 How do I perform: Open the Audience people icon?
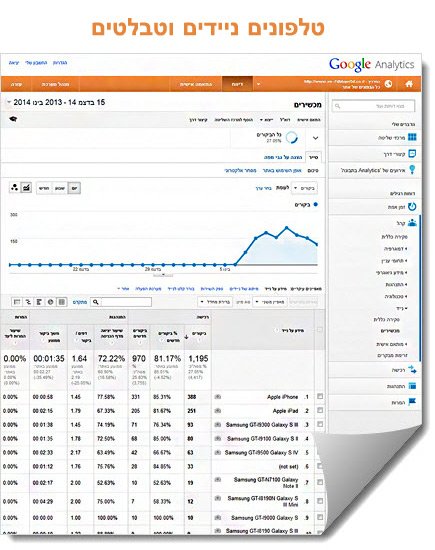pyautogui.click(x=412, y=223)
